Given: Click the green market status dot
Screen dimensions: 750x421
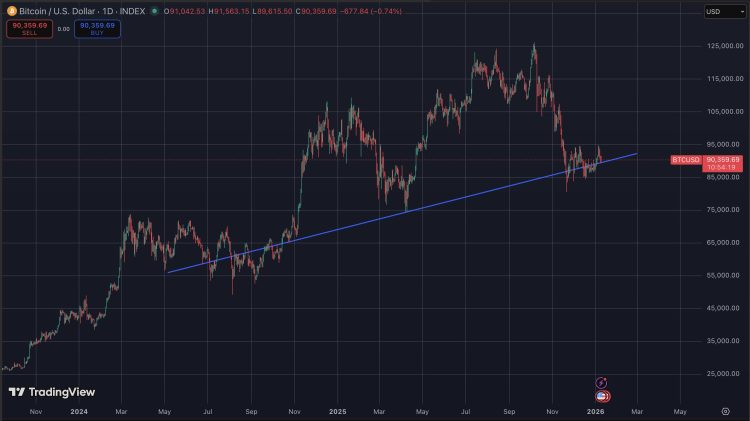Looking at the screenshot, I should (154, 11).
